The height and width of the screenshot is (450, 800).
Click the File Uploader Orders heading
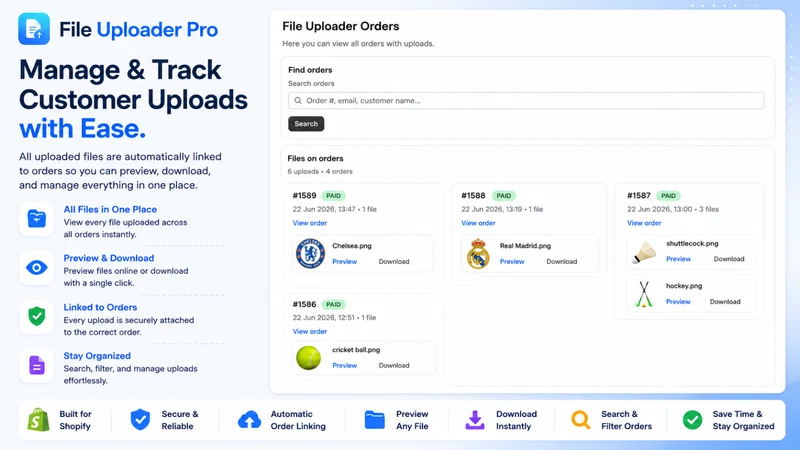(x=341, y=26)
